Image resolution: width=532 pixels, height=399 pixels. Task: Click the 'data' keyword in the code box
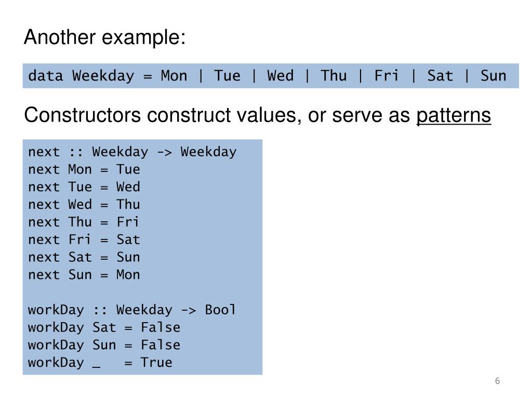pos(46,75)
